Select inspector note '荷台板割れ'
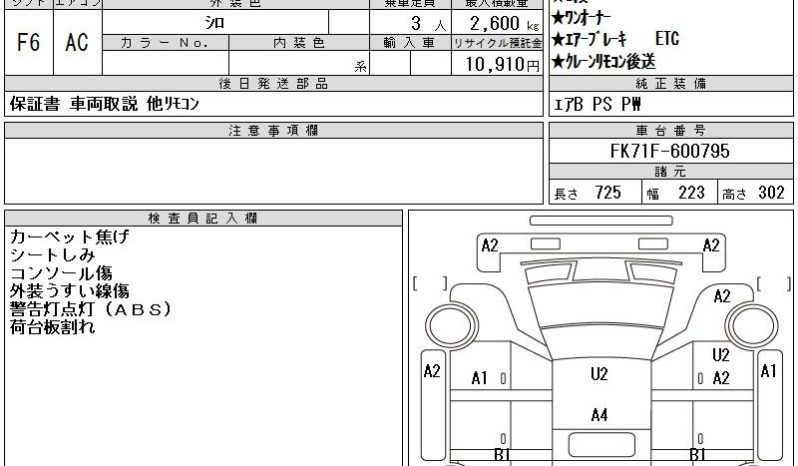798x466 pixels. 52,327
